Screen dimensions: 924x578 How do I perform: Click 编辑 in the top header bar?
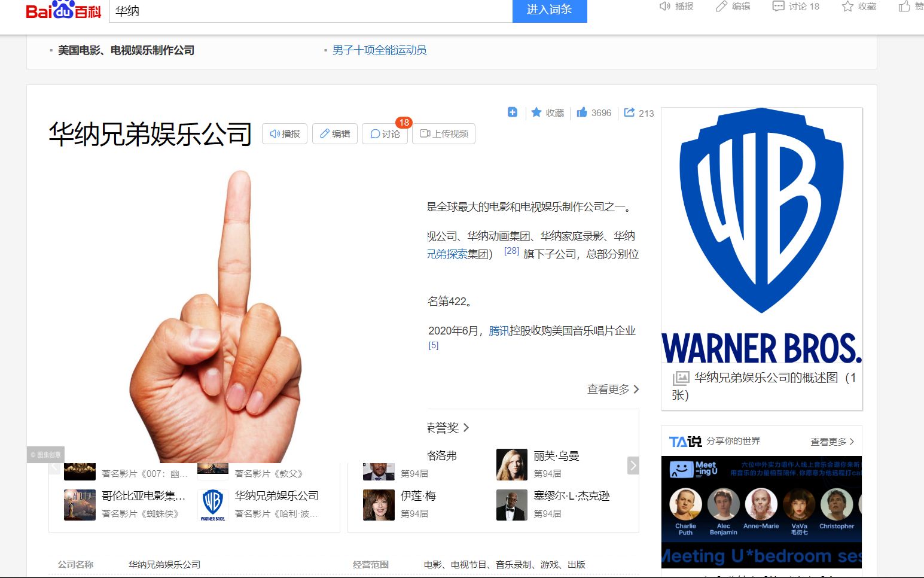733,7
